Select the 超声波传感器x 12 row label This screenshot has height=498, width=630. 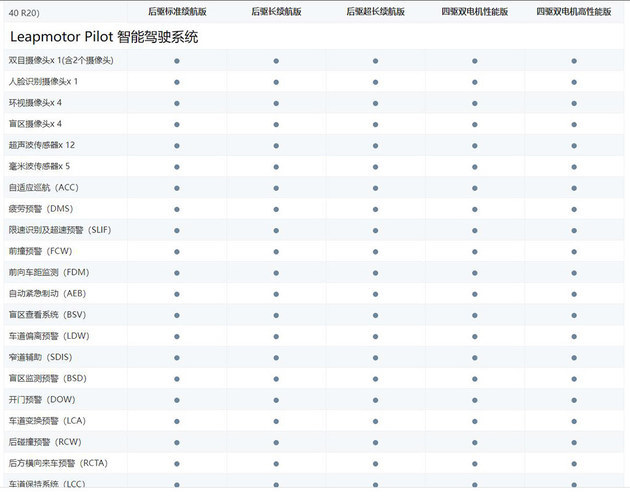42,145
